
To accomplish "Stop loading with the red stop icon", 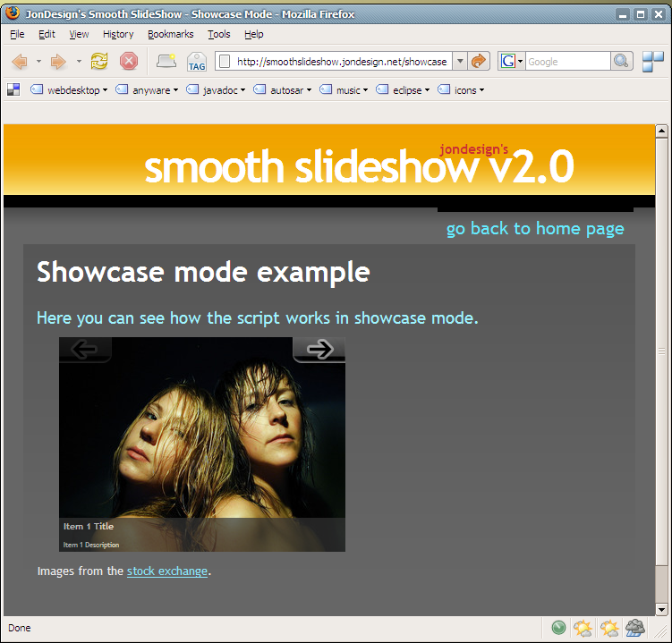I will pyautogui.click(x=129, y=61).
